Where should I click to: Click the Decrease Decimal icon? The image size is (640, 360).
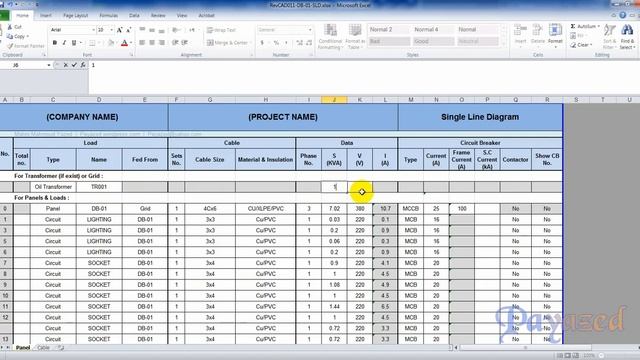coord(309,42)
